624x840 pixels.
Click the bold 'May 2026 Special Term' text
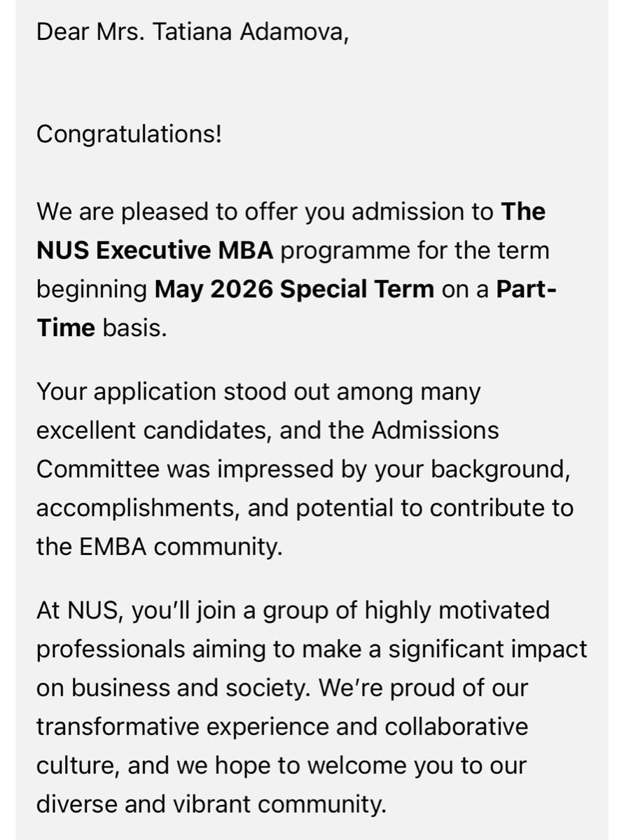(294, 289)
